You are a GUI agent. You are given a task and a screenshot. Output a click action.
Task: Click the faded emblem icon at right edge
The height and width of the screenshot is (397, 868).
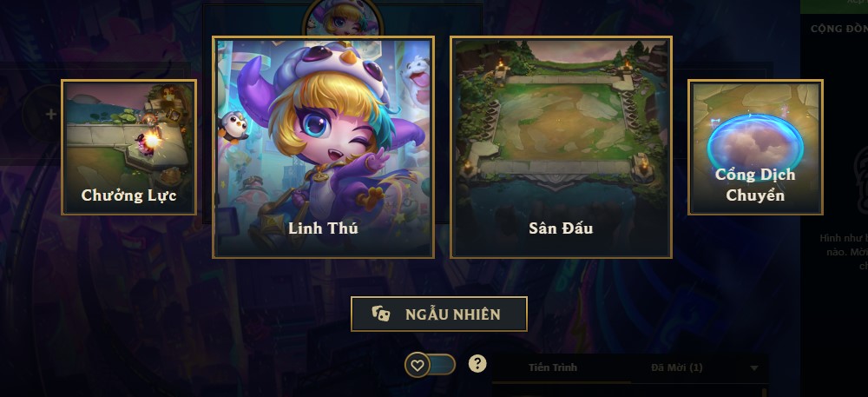click(x=861, y=180)
